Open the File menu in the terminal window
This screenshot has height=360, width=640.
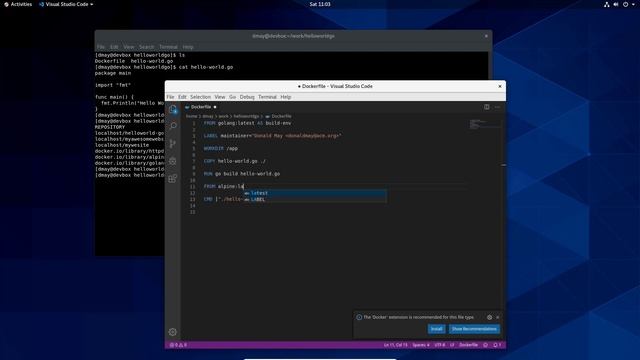(x=101, y=47)
